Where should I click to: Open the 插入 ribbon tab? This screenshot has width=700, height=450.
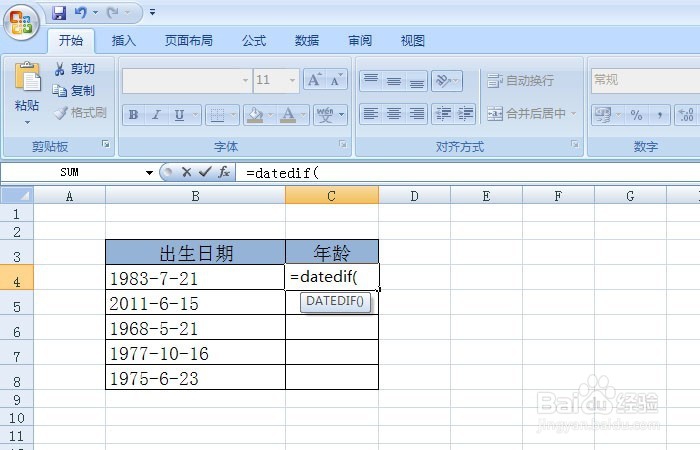pos(124,41)
